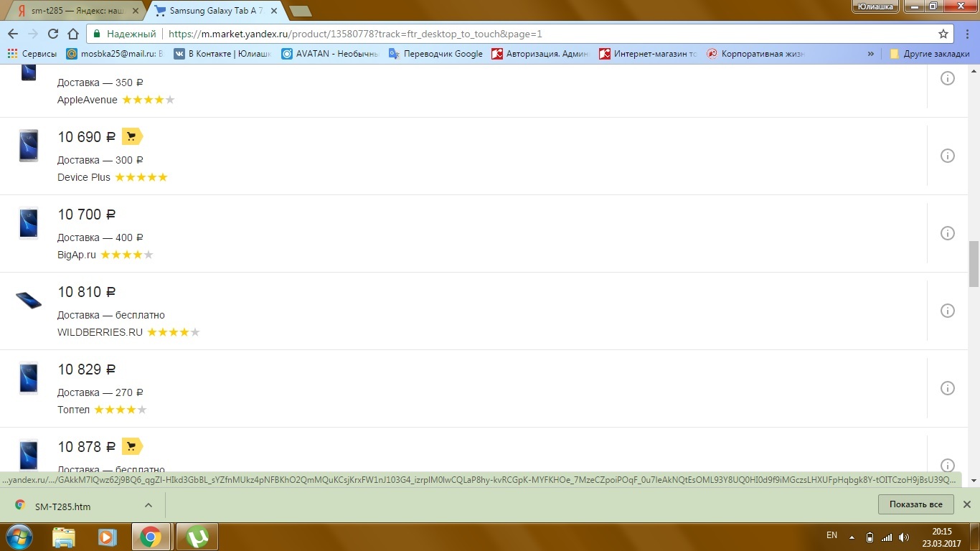Reload the page with the refresh icon
Image resolution: width=980 pixels, height=551 pixels.
tap(52, 34)
